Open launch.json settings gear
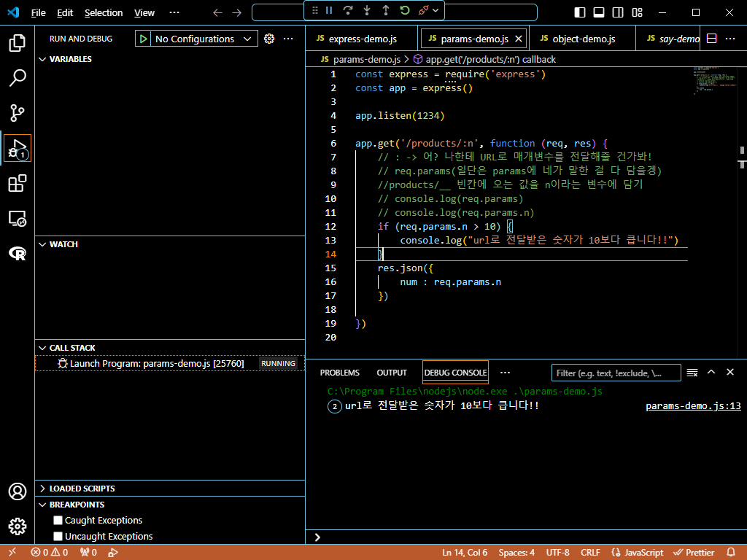Image resolution: width=747 pixels, height=560 pixels. pos(269,39)
